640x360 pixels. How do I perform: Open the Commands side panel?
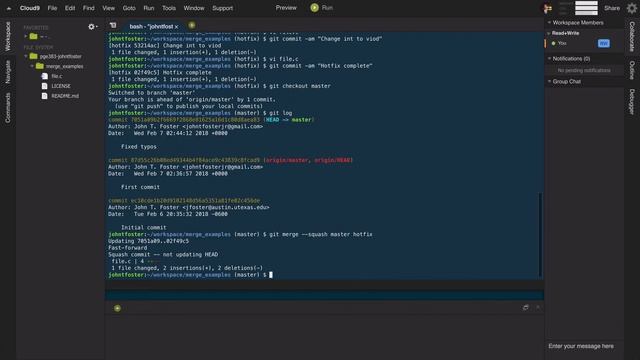tap(7, 108)
